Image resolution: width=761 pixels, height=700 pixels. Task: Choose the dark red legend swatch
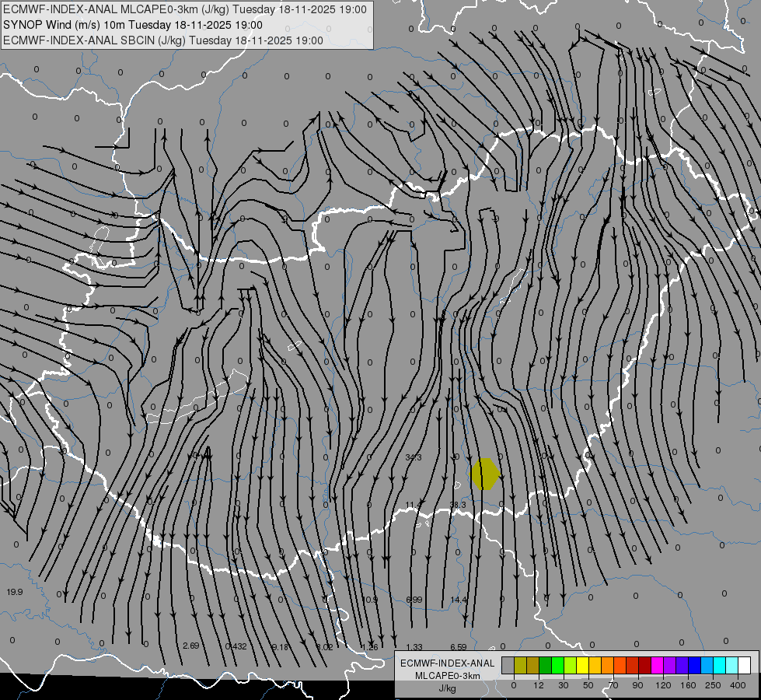coord(644,665)
